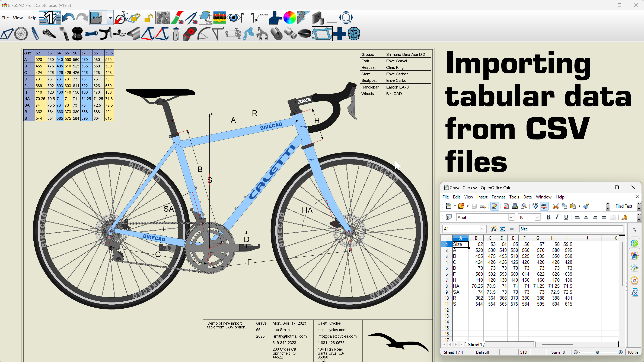Screen dimensions: 644x362
Task: Click the BikeCAD undo arrow
Action: coord(68,18)
